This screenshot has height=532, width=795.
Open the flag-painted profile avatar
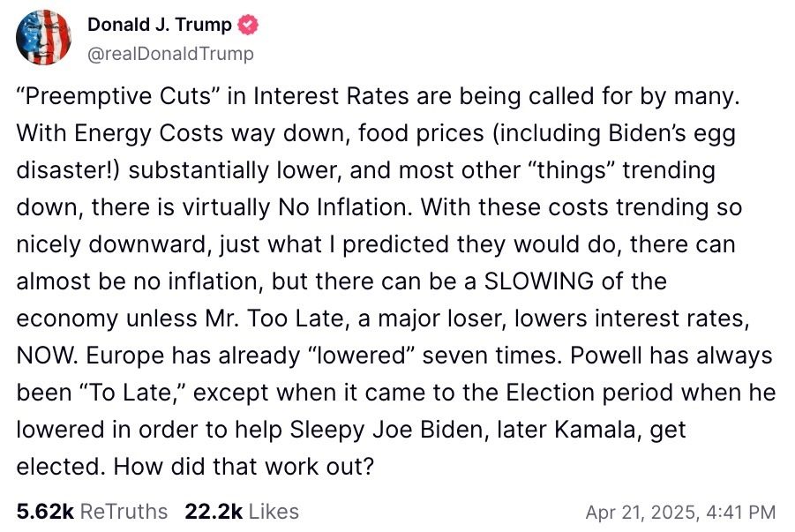click(43, 38)
